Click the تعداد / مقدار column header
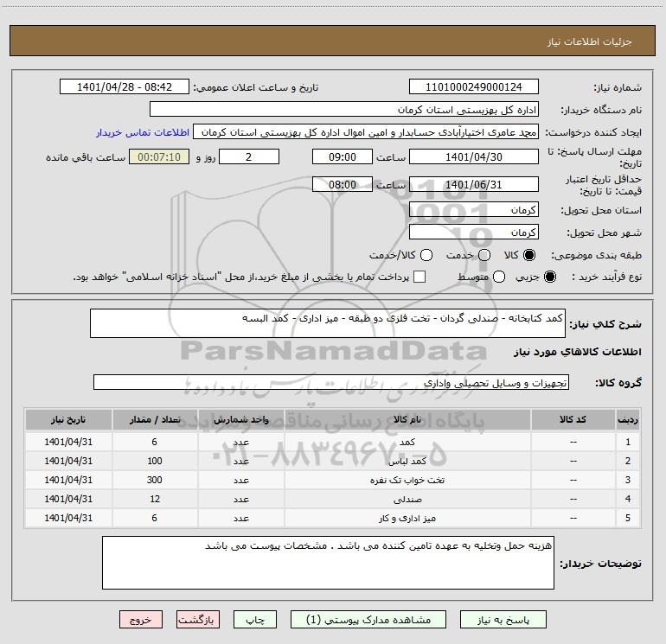This screenshot has height=644, width=666. [155, 419]
